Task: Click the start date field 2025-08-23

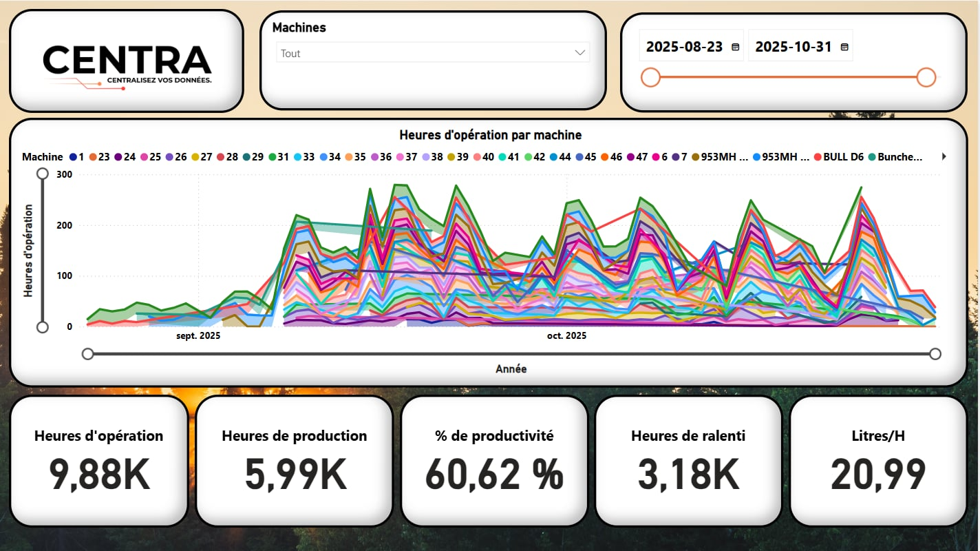Action: coord(684,47)
